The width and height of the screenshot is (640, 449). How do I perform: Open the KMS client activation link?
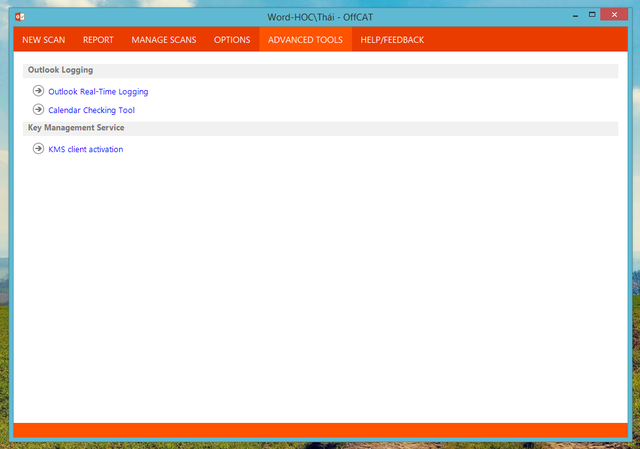point(86,150)
